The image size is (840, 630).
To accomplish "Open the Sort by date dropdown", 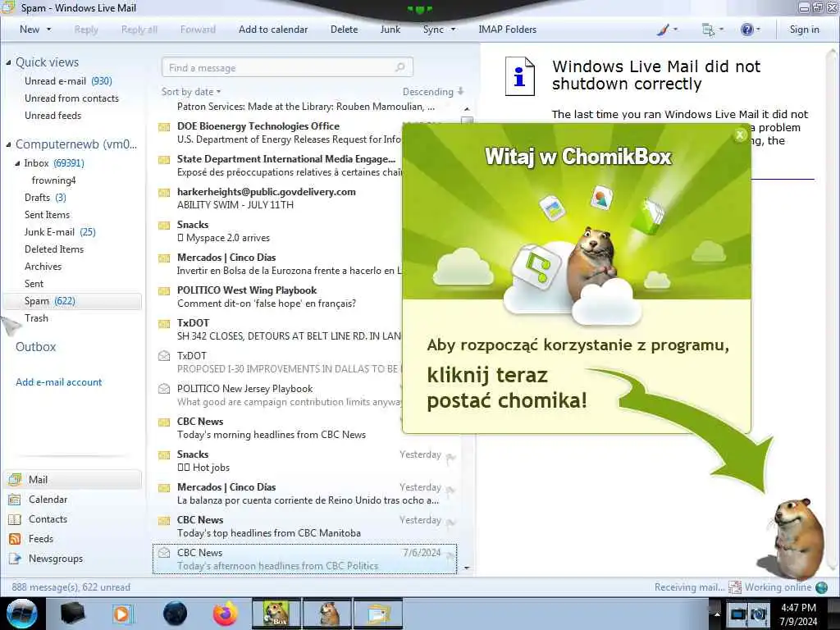I will 191,92.
